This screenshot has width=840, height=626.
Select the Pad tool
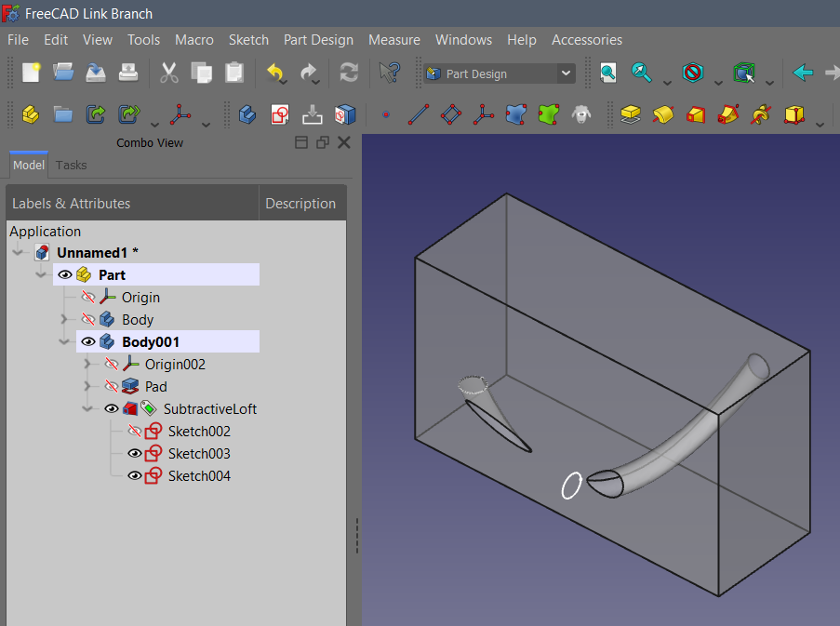pos(631,114)
